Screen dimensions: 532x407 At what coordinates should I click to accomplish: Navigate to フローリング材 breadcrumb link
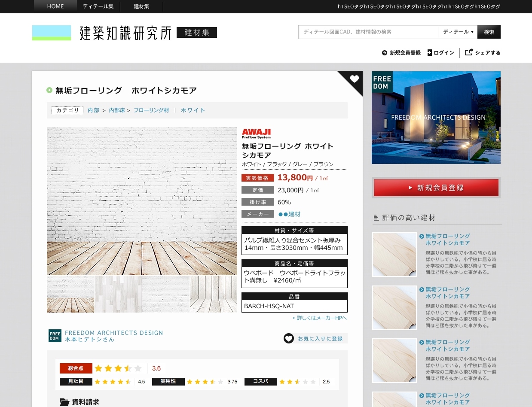[151, 110]
